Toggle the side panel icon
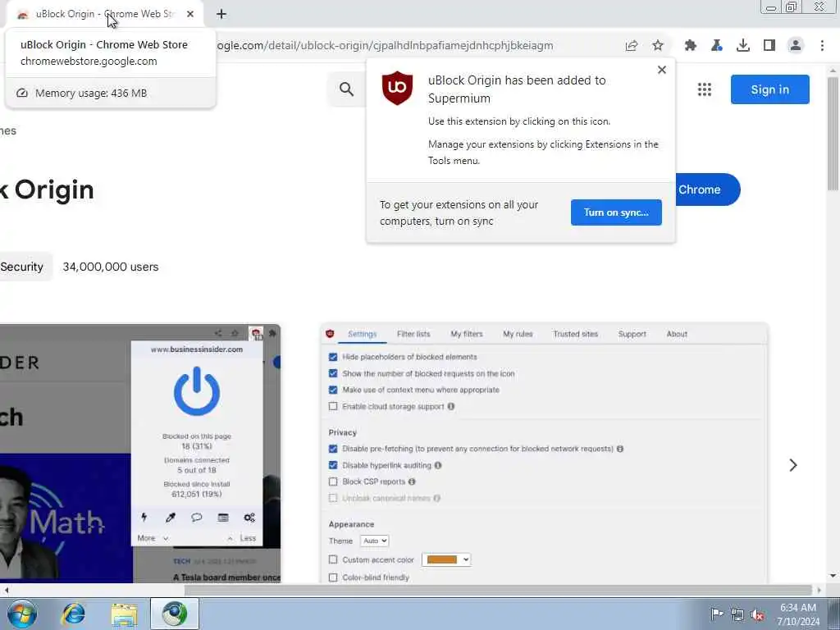This screenshot has width=840, height=630. click(x=769, y=46)
